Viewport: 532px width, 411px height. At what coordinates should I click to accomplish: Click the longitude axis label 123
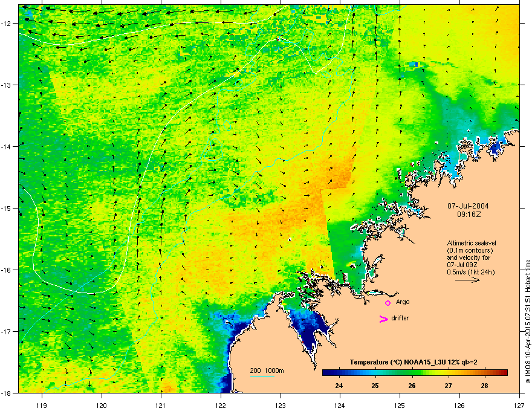(x=281, y=405)
